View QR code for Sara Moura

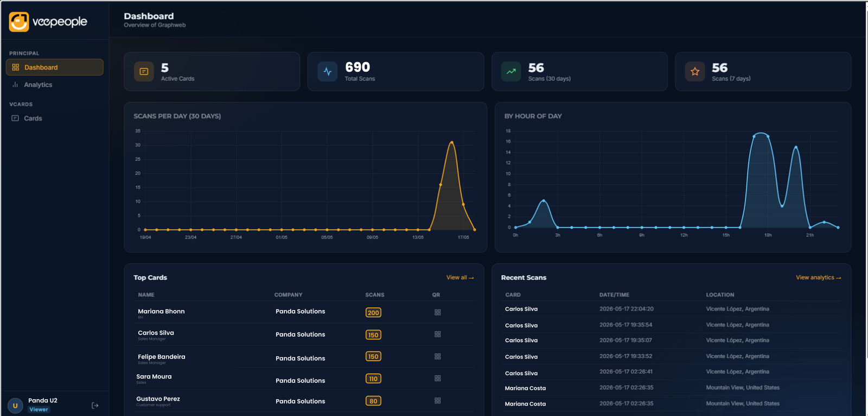click(438, 379)
